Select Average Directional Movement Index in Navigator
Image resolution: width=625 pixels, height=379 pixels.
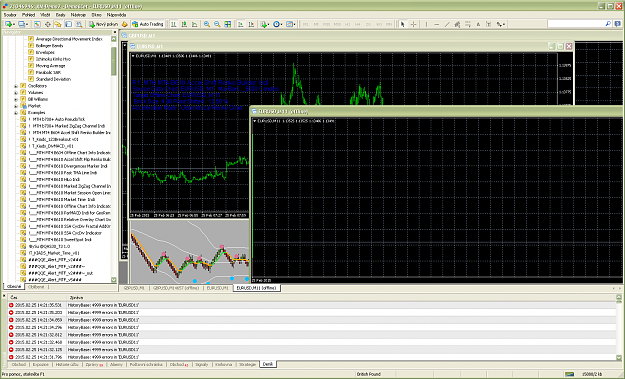pyautogui.click(x=69, y=39)
